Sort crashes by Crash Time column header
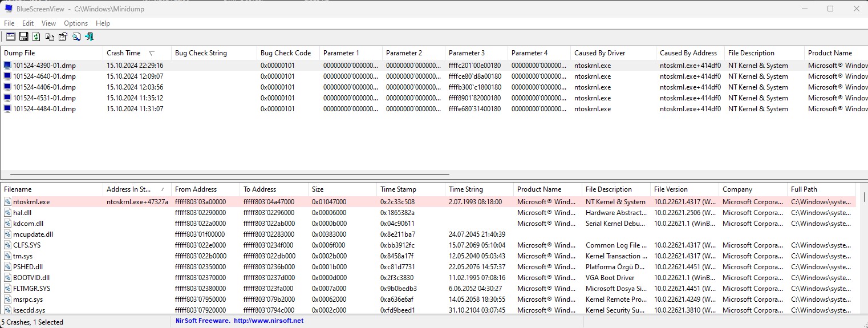The image size is (868, 328). (x=137, y=53)
